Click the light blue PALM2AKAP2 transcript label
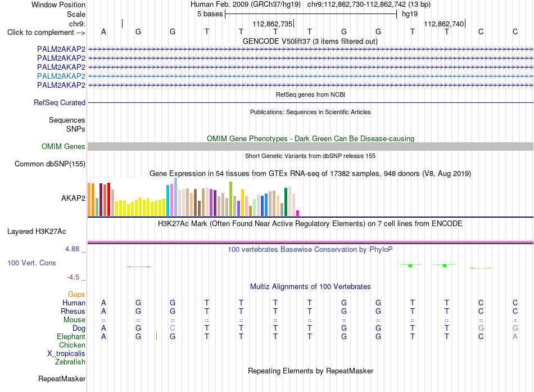This screenshot has width=534, height=392. coord(61,76)
